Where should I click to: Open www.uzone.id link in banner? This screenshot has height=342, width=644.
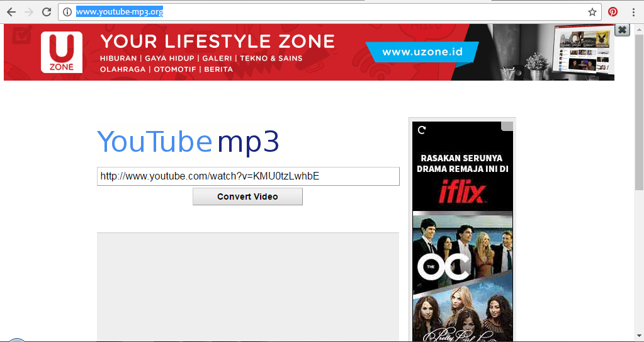pos(422,52)
